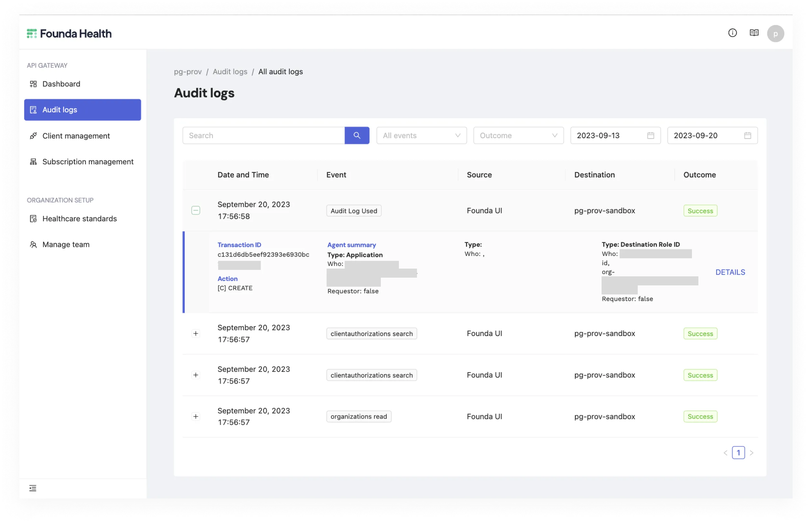The width and height of the screenshot is (812, 523).
Task: Go to next page arrow
Action: (x=751, y=453)
